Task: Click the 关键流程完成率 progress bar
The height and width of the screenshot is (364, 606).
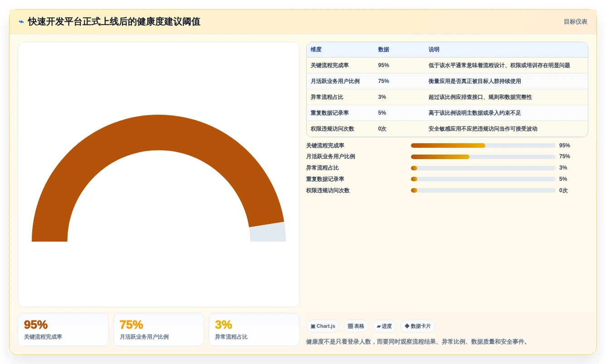Action: point(483,146)
